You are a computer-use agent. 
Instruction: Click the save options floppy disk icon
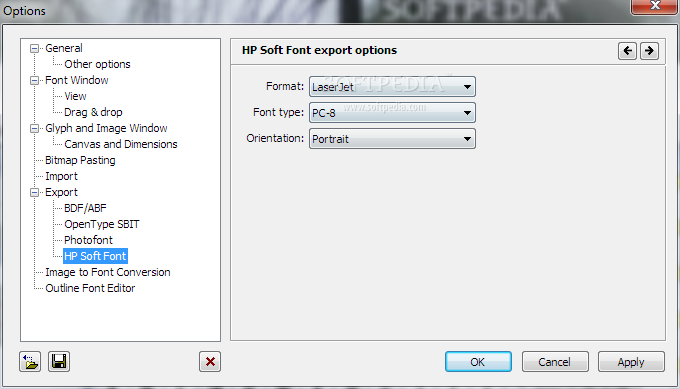tap(59, 361)
